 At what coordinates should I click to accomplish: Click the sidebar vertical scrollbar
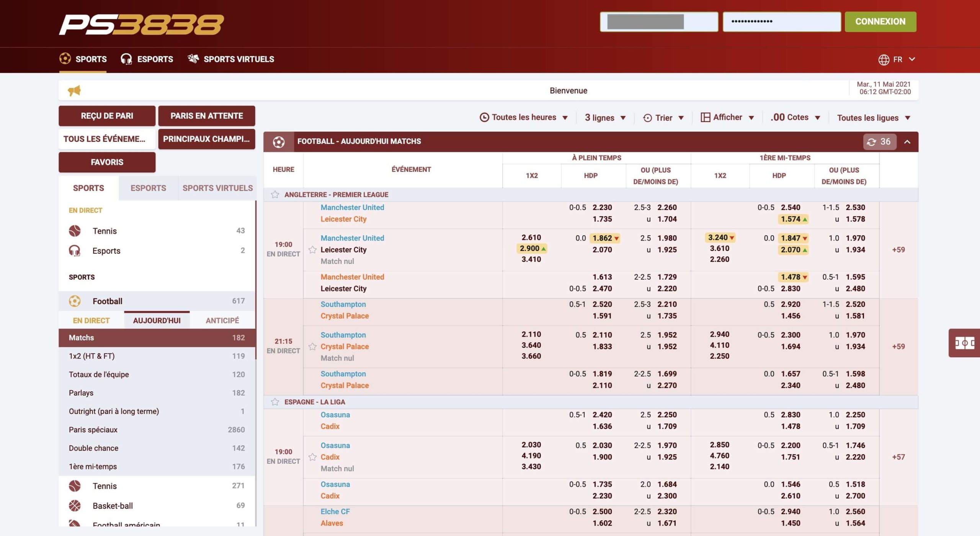pyautogui.click(x=255, y=279)
